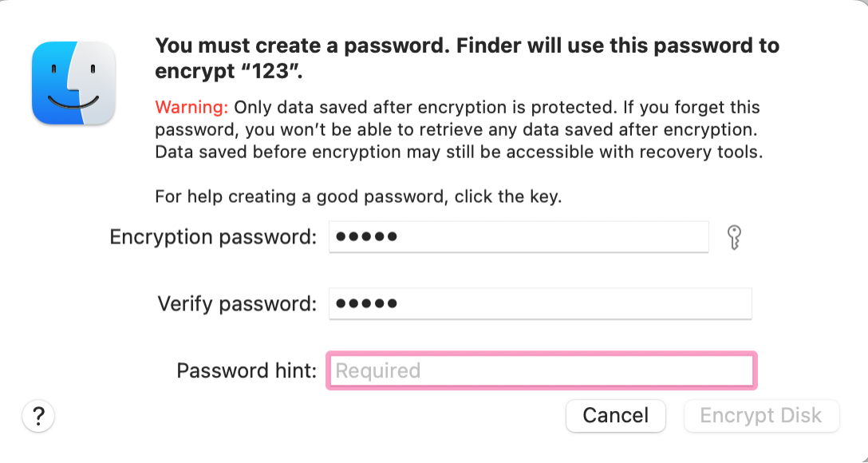This screenshot has width=868, height=463.
Task: Select the Verify password field
Action: click(x=540, y=304)
